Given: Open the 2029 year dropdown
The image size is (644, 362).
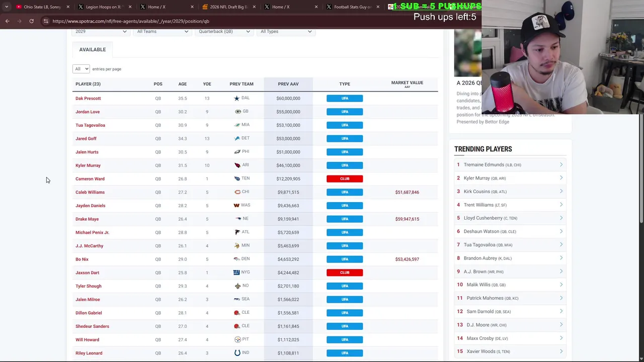Looking at the screenshot, I should (101, 31).
